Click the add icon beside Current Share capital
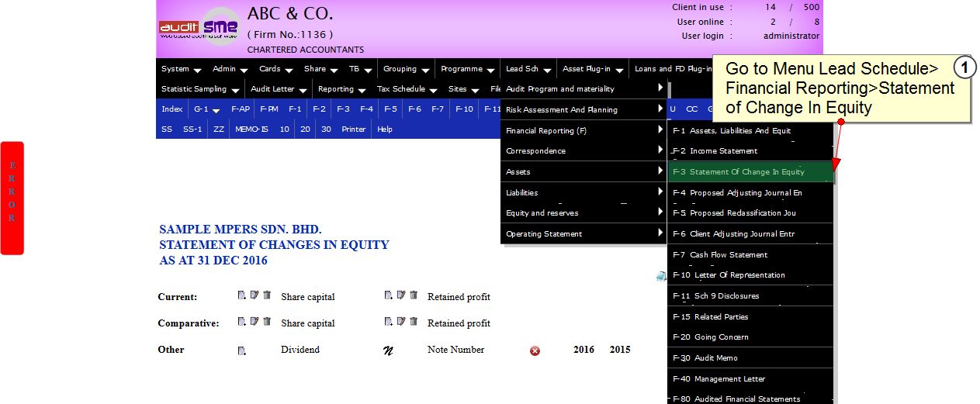The width and height of the screenshot is (980, 404). point(241,295)
